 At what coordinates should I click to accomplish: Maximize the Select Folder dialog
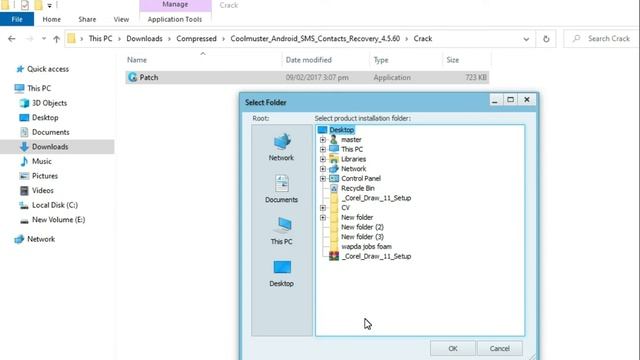(510, 100)
